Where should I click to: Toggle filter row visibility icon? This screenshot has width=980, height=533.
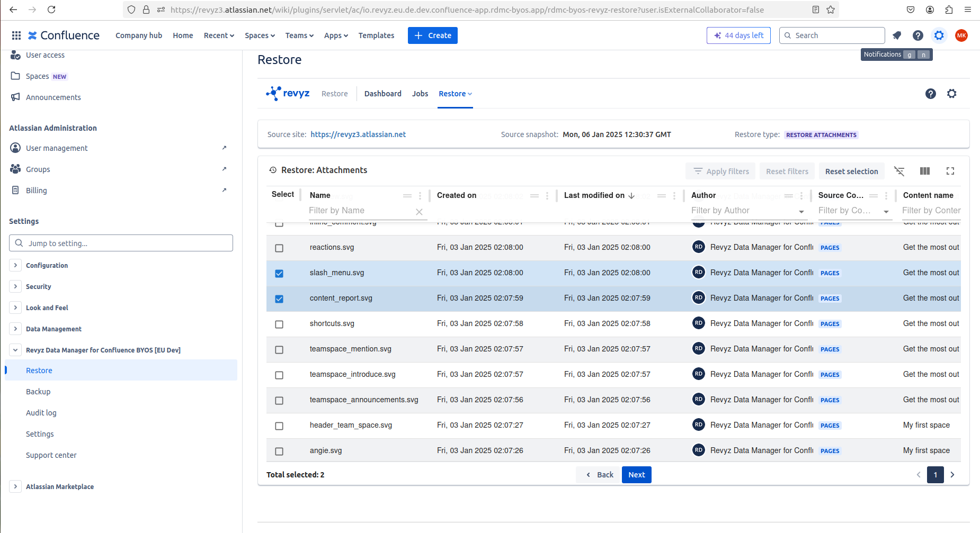pyautogui.click(x=899, y=171)
